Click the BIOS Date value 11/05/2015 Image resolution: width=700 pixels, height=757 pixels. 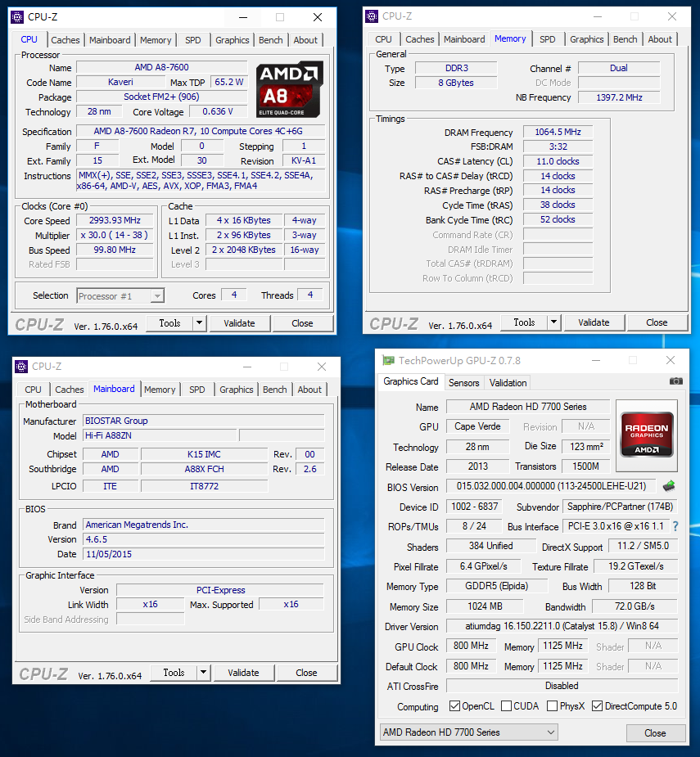203,554
